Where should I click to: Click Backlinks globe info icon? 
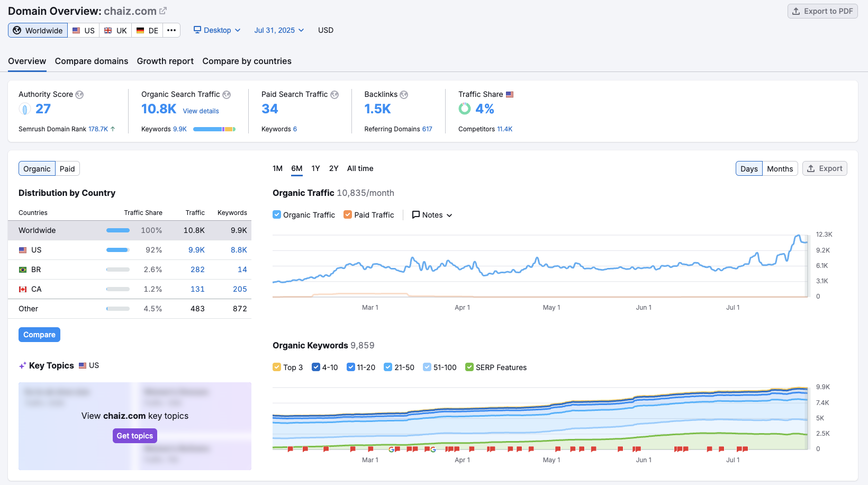[404, 95]
